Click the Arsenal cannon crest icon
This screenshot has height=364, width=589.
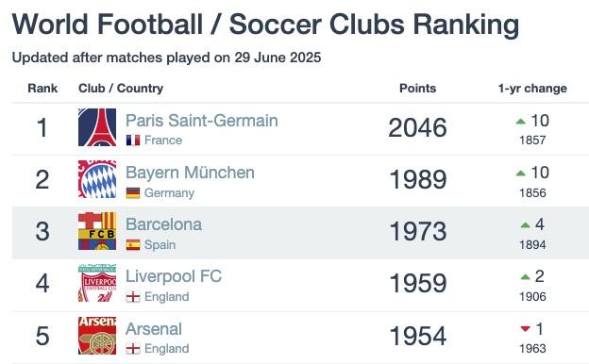click(97, 335)
